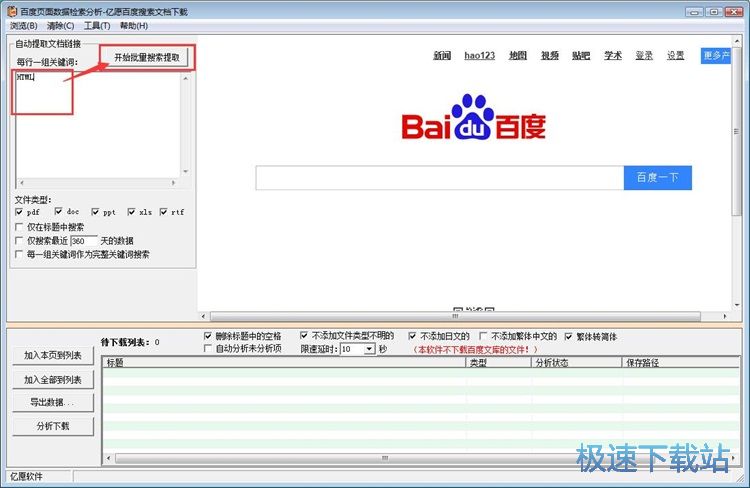
Task: Click the 标题 column header
Action: pos(284,363)
